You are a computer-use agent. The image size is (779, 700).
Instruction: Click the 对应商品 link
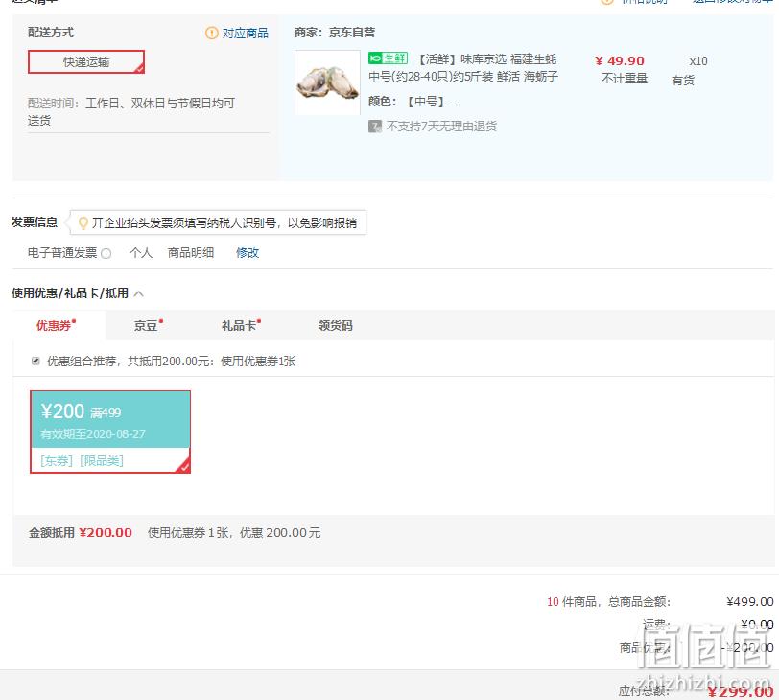pos(245,34)
